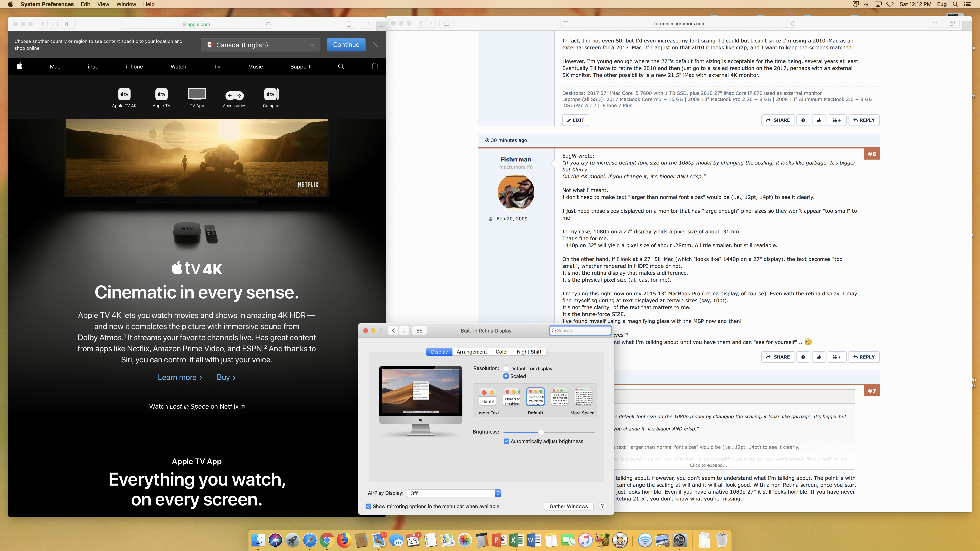Click Continue on region banner

[346, 45]
